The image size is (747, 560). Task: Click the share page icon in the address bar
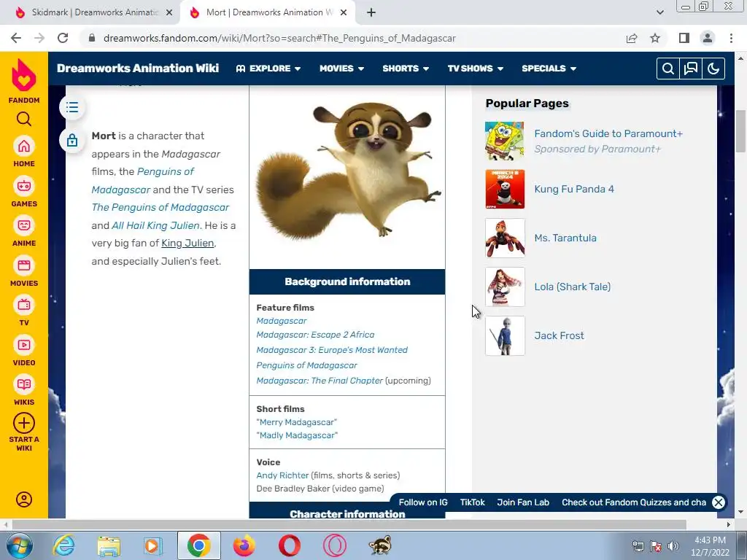point(632,38)
